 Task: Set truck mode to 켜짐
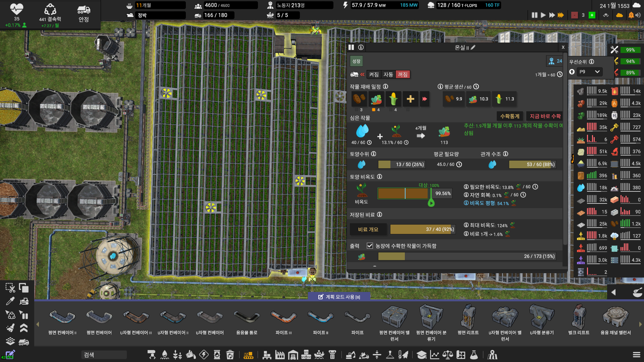[x=374, y=74]
